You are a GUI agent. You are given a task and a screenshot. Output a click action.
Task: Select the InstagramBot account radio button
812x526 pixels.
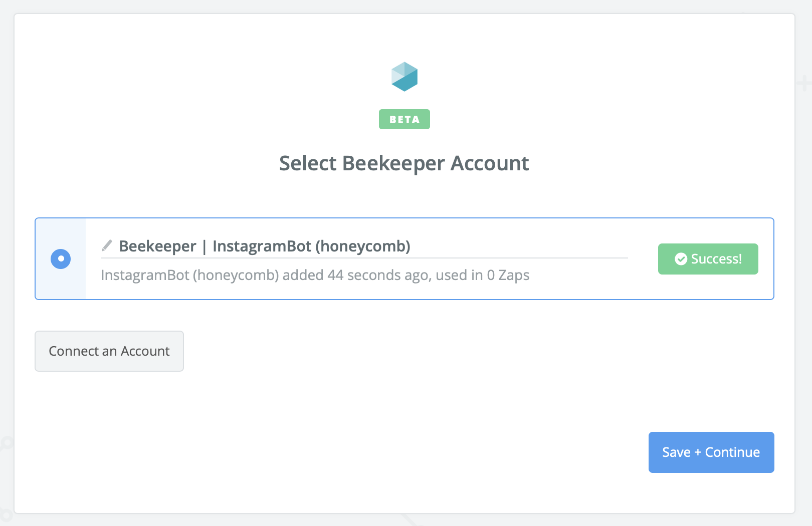[x=61, y=259]
